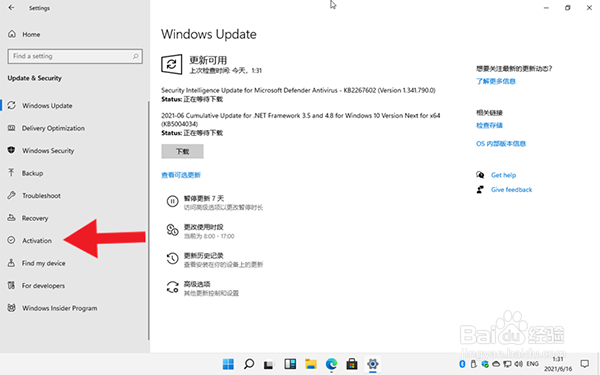Click the Settings gear on taskbar
The image size is (600, 375).
click(372, 364)
